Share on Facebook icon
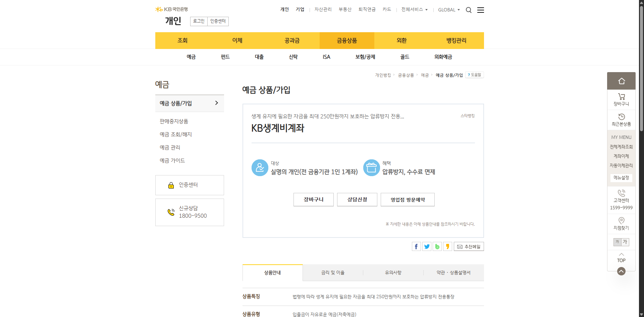644x317 pixels. pyautogui.click(x=416, y=247)
